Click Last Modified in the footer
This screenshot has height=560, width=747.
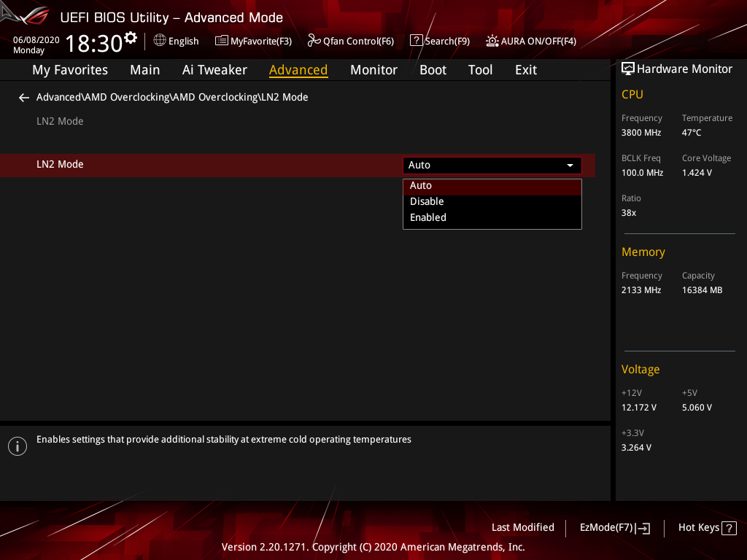[x=522, y=528]
